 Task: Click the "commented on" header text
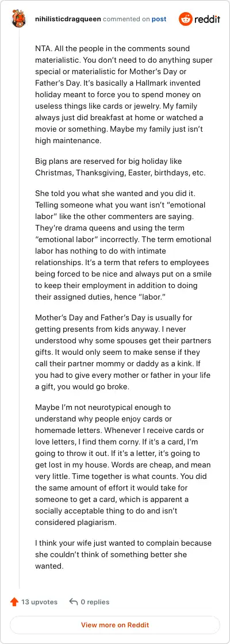pyautogui.click(x=126, y=19)
